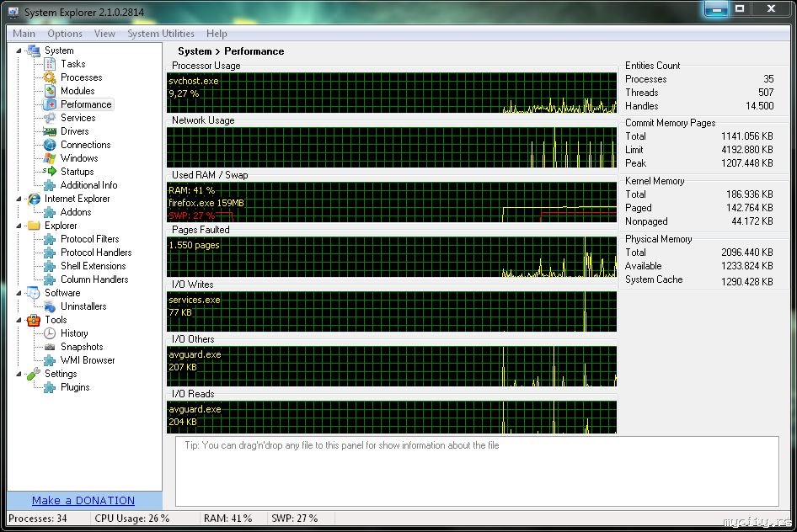Screen dimensions: 797x532
Task: Click the Drivers chip icon
Action: (50, 131)
